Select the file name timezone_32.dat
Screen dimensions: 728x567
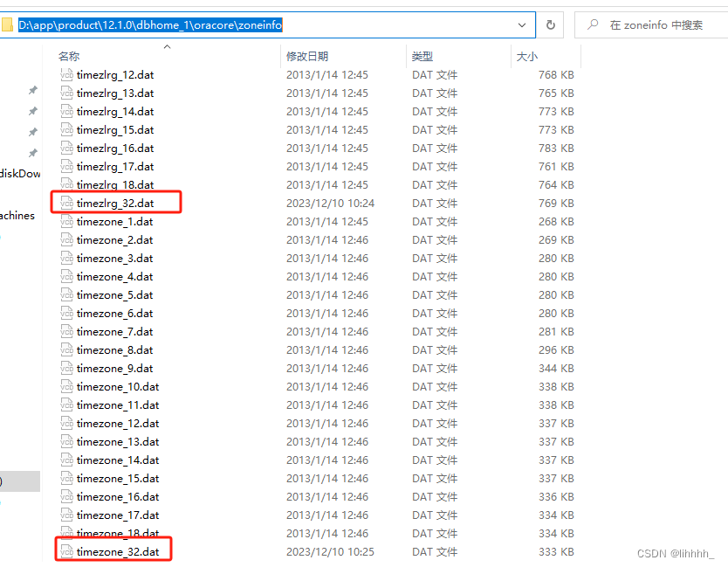click(118, 551)
